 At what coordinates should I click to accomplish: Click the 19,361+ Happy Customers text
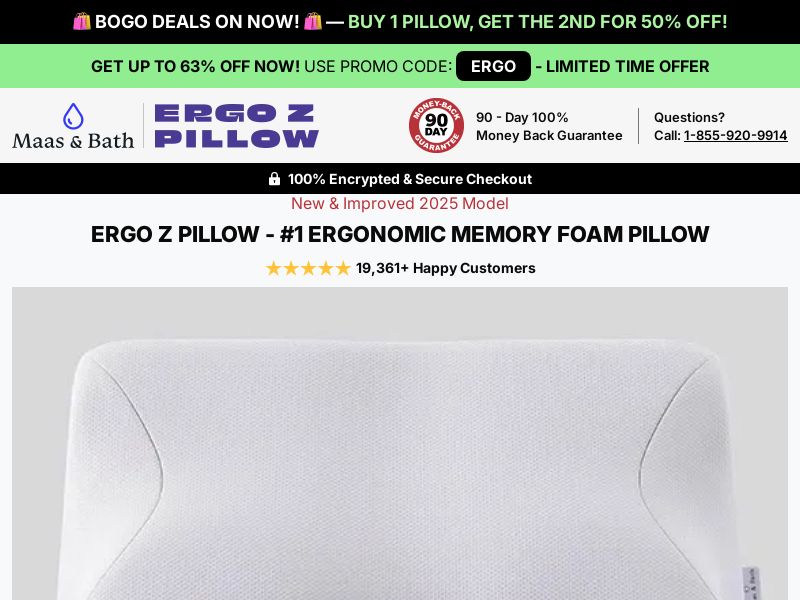[445, 268]
